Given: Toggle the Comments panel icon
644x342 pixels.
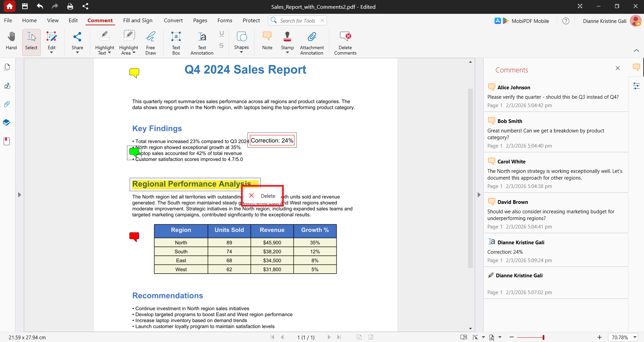Looking at the screenshot, I should pyautogui.click(x=636, y=67).
